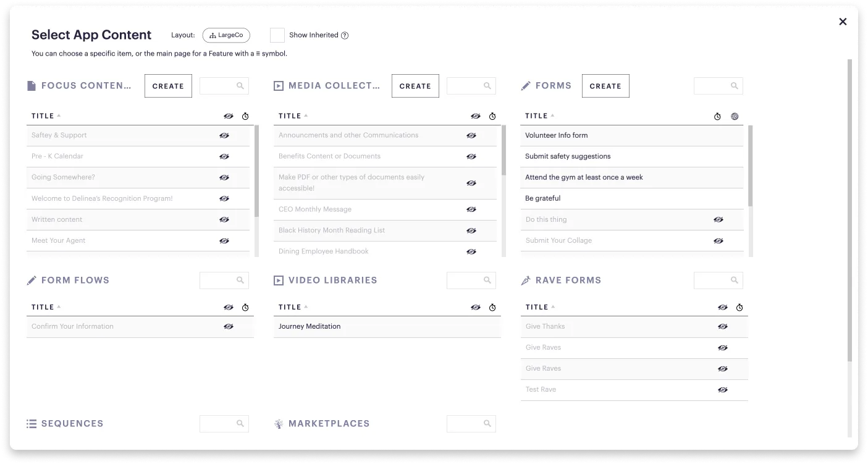Sort Forms list by Title column
This screenshot has height=464, width=868.
pos(540,116)
